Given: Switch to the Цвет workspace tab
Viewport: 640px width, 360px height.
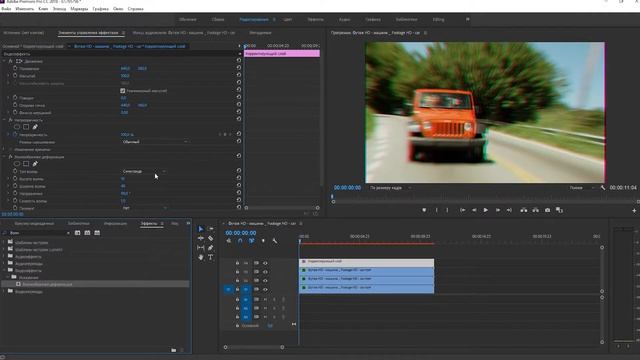Looking at the screenshot, I should [288, 19].
